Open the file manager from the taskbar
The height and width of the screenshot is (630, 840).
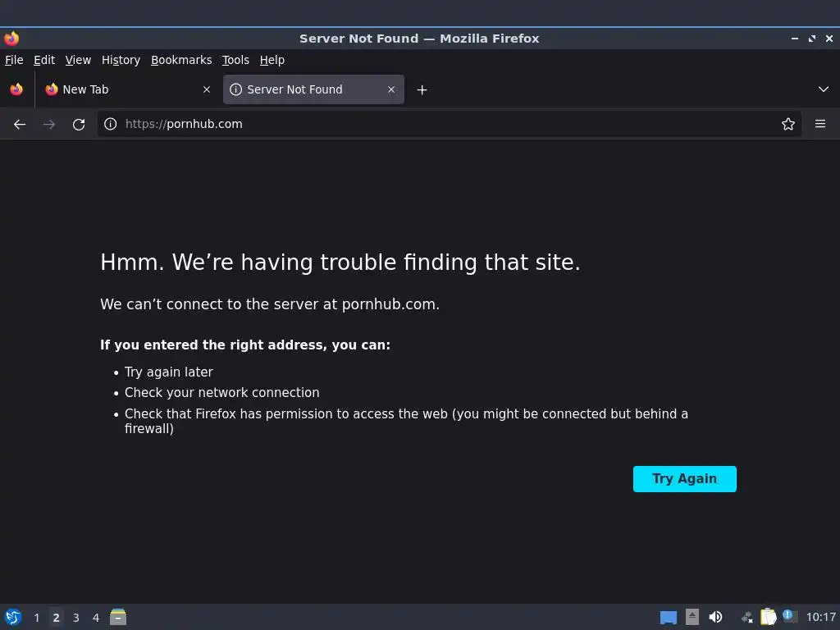[118, 617]
